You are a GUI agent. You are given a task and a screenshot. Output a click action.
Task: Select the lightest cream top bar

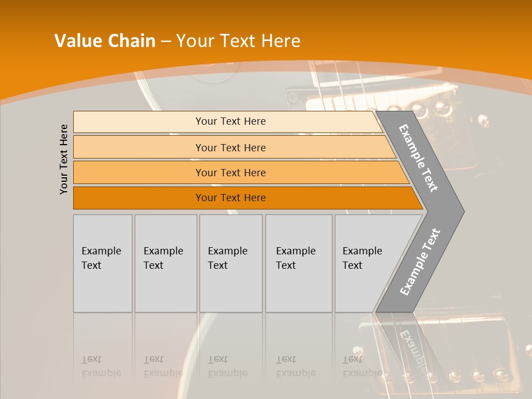(x=230, y=121)
